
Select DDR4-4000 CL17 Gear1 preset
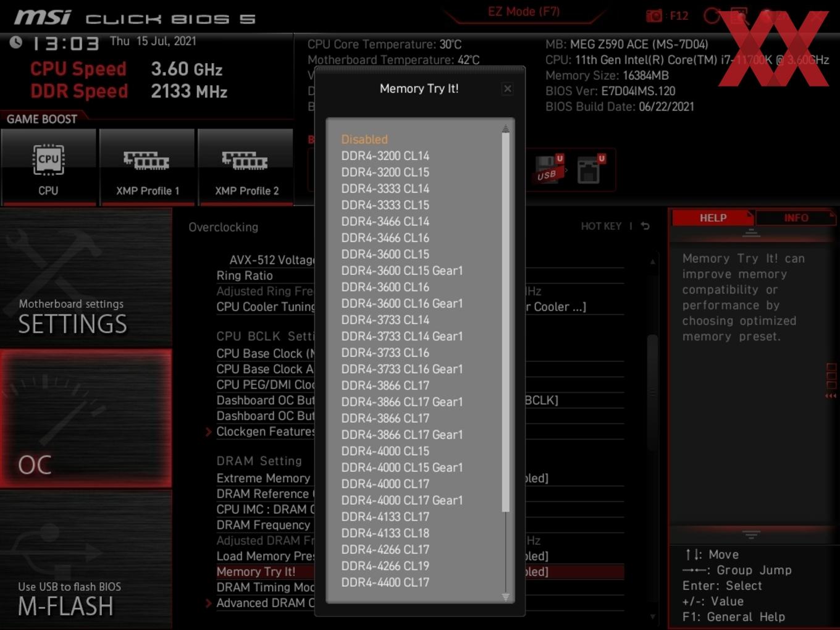click(402, 500)
